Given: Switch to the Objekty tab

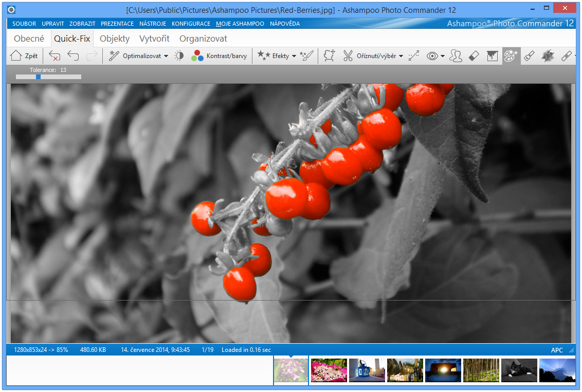Looking at the screenshot, I should coord(115,39).
